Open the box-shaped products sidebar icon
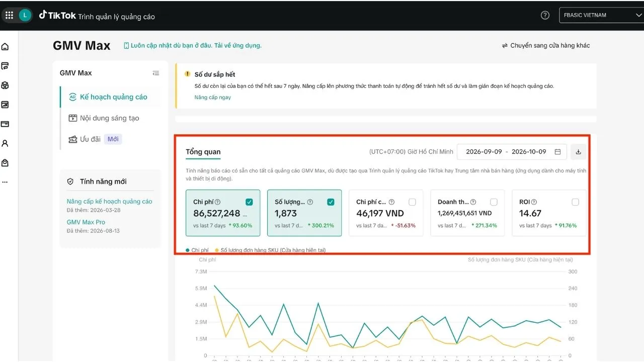 tap(5, 85)
